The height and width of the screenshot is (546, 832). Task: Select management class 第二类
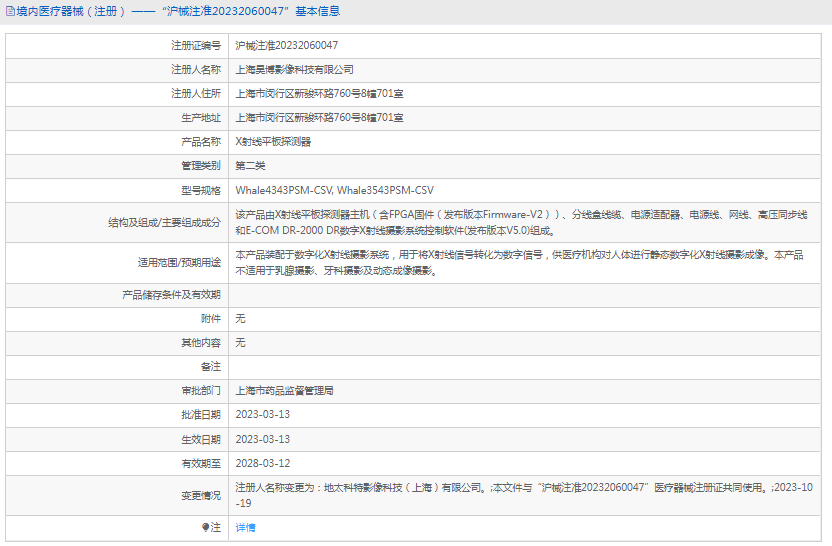pos(250,166)
